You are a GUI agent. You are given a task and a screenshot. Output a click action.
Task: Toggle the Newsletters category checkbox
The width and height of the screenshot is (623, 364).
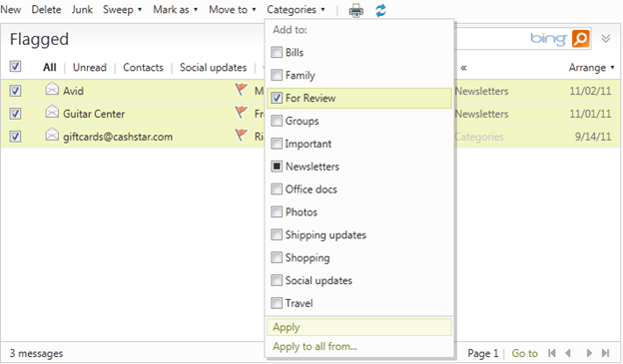(x=277, y=166)
